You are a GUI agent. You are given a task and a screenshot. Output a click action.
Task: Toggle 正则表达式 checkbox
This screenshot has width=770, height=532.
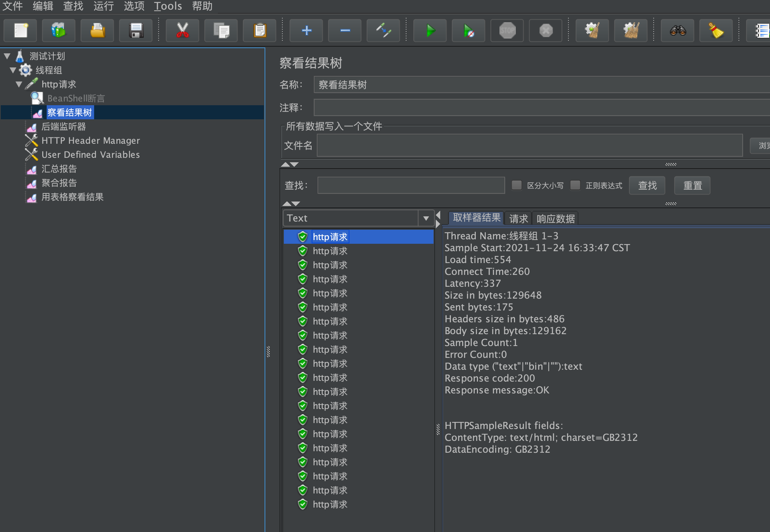point(575,185)
